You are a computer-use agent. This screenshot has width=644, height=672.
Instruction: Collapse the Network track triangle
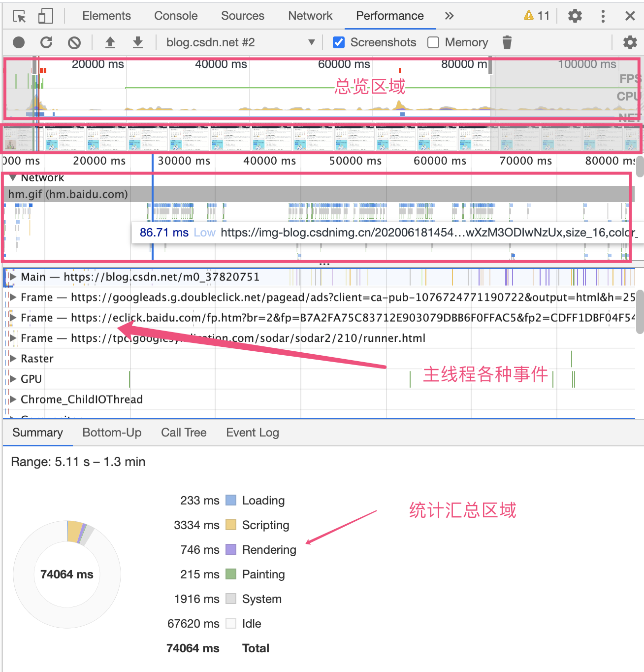pos(12,177)
